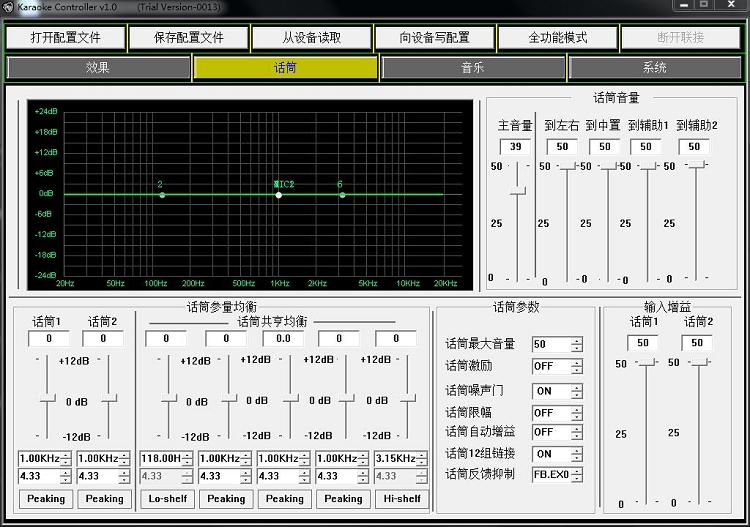The image size is (750, 527).
Task: Select EQ point 6 on the graph
Action: coord(342,195)
